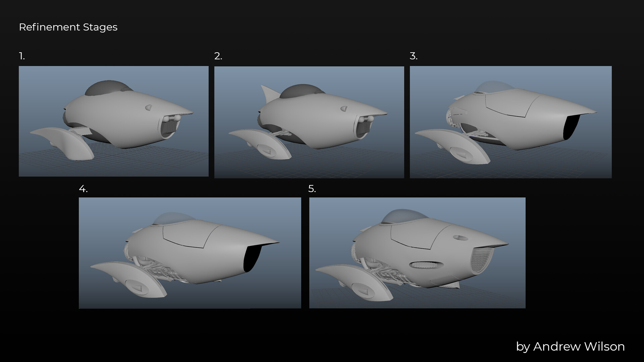Click the "1." stage number label
This screenshot has height=362, width=644.
(x=22, y=56)
